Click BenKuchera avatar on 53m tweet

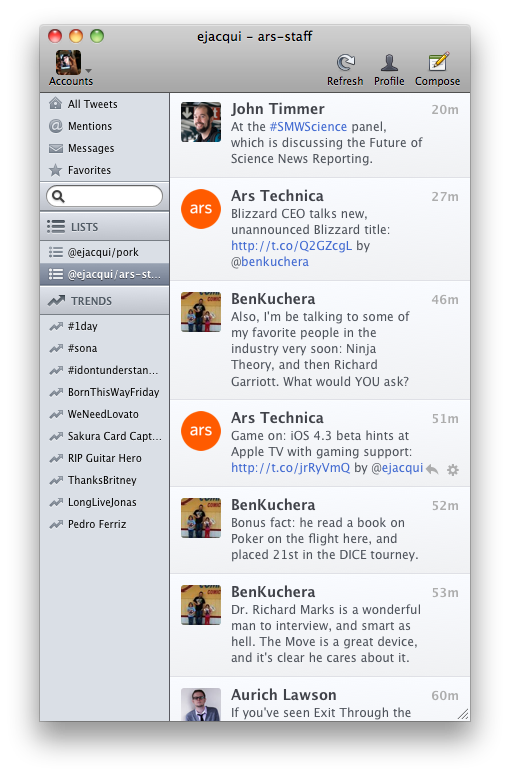201,605
